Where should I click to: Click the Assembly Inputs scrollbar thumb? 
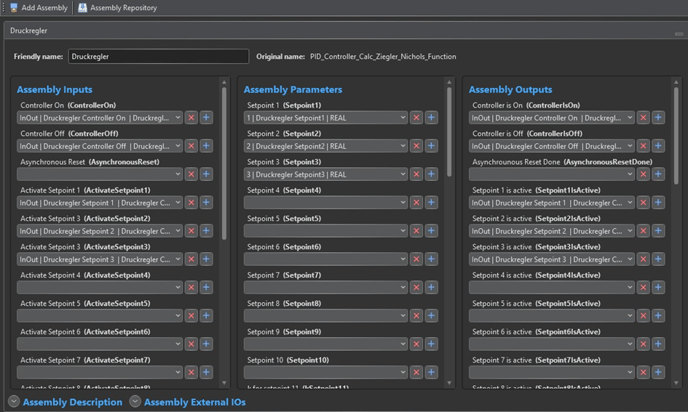click(224, 163)
